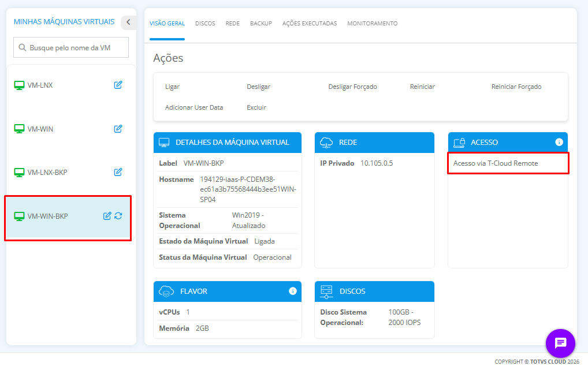Click the Copyright TOTVS Cloud footer
The width and height of the screenshot is (588, 370).
coord(537,362)
